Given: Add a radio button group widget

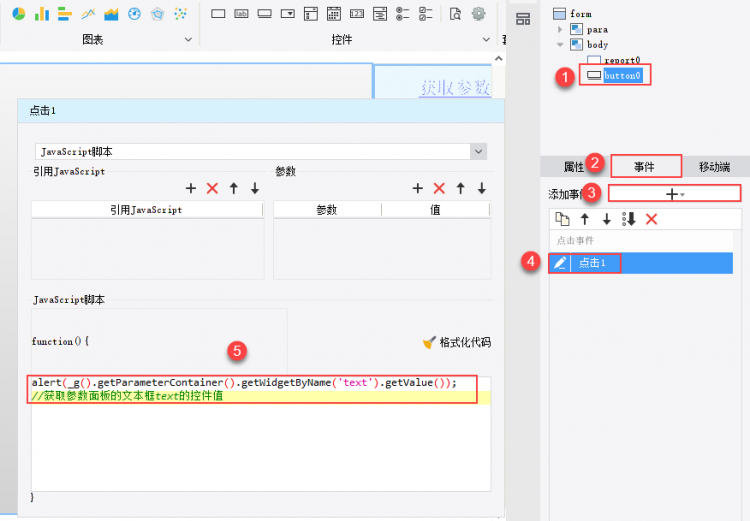Looking at the screenshot, I should [403, 14].
